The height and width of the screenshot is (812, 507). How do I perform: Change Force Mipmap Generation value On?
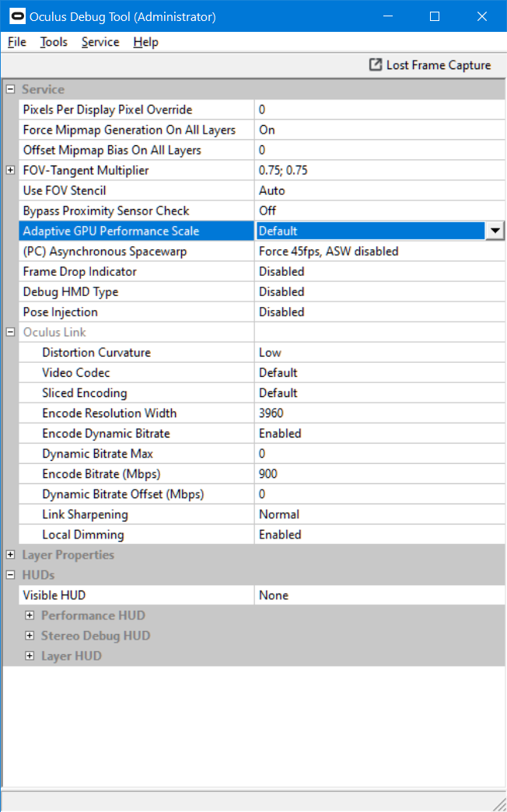click(x=379, y=130)
